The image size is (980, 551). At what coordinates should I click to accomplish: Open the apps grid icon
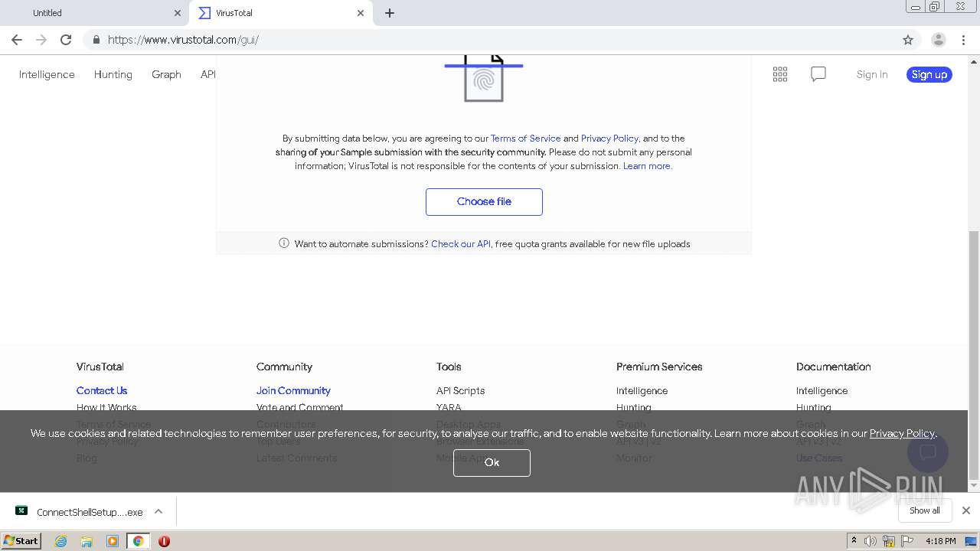click(780, 74)
